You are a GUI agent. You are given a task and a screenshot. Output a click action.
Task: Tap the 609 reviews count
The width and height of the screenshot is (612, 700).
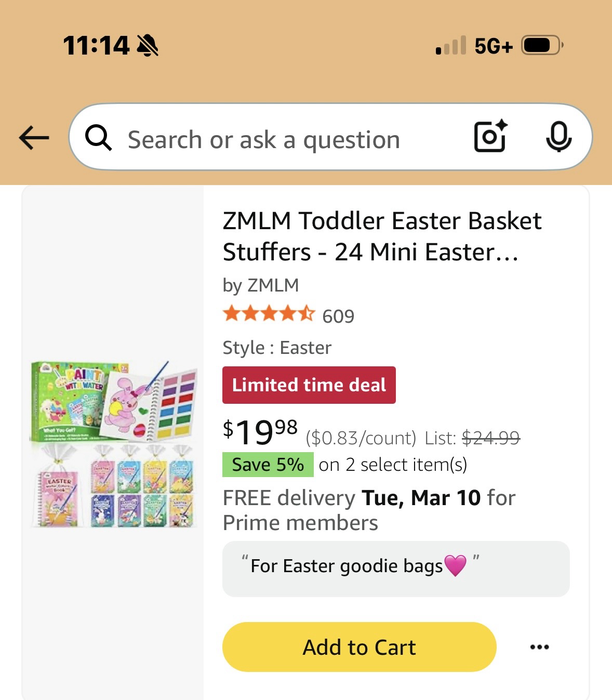(x=338, y=316)
